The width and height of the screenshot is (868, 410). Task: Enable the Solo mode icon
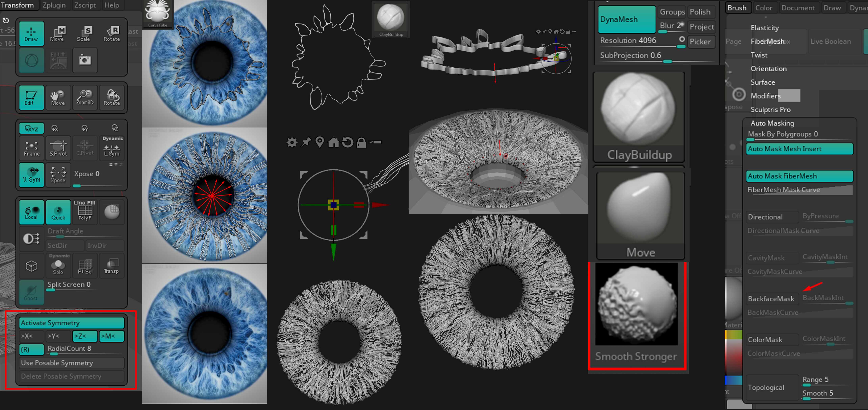coord(58,266)
